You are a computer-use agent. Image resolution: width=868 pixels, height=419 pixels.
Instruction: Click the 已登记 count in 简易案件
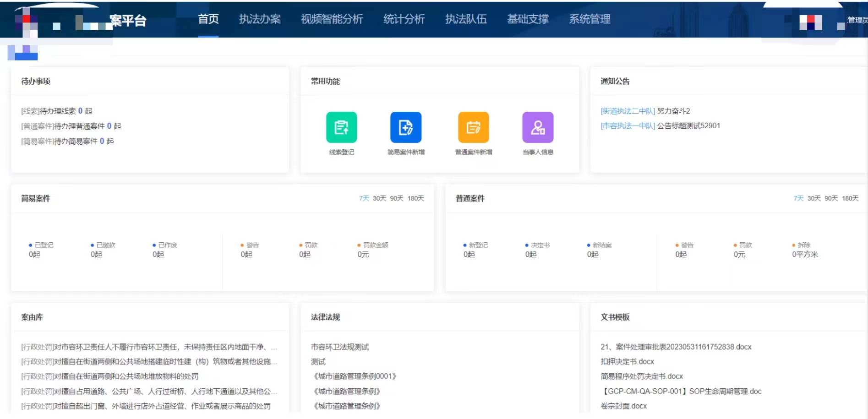pos(35,255)
